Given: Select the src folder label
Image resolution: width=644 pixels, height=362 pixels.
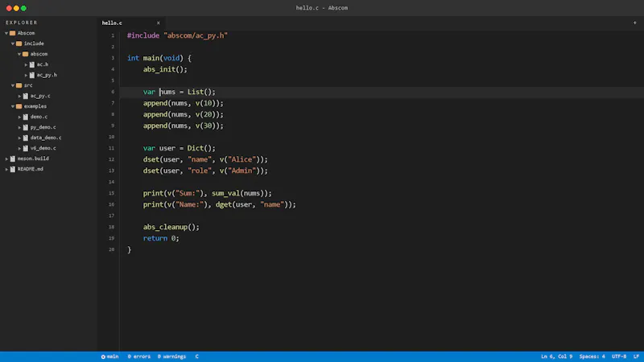Looking at the screenshot, I should 28,85.
